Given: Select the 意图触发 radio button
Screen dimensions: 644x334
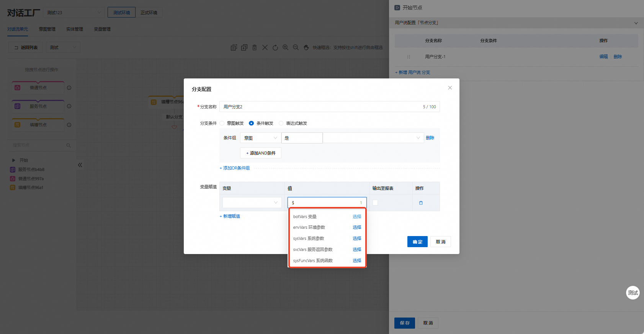Looking at the screenshot, I should click(x=222, y=123).
